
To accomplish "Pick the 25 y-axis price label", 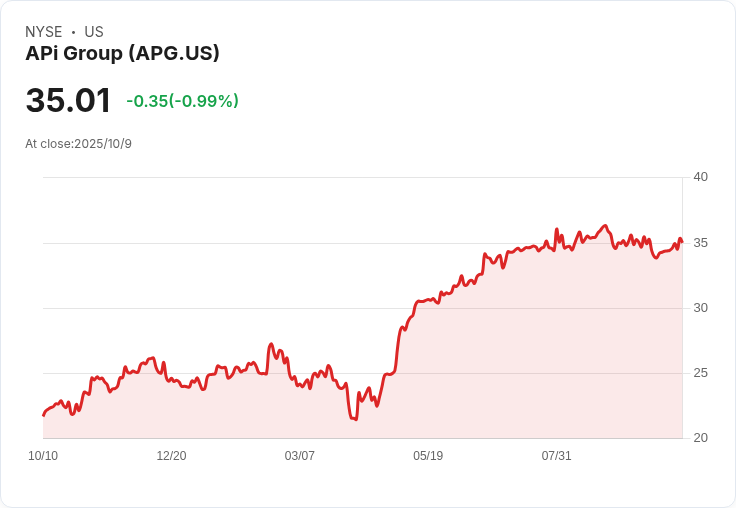I will [700, 372].
